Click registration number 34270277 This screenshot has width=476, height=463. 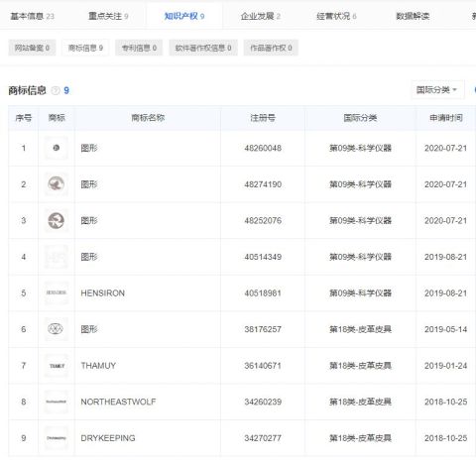(263, 438)
